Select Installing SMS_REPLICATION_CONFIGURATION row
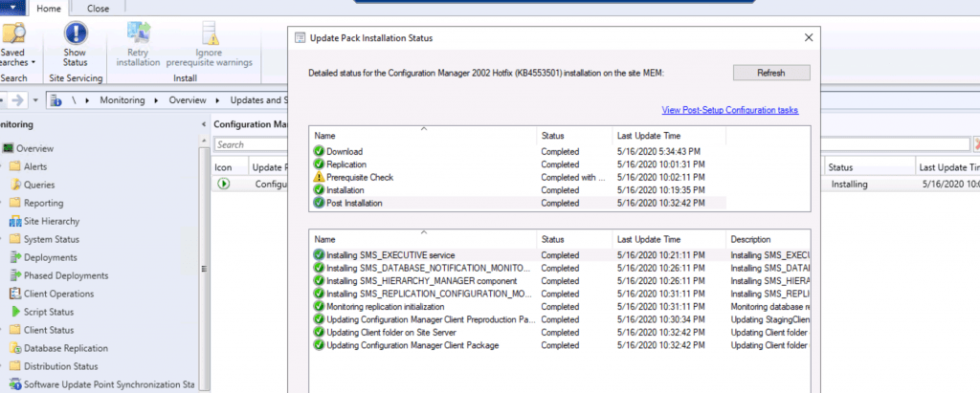Viewport: 980px width, 393px height. click(561, 294)
